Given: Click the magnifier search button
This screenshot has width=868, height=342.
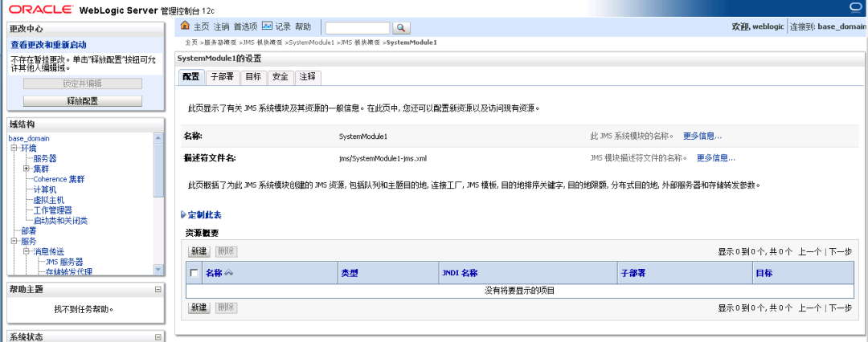Looking at the screenshot, I should coord(401,27).
